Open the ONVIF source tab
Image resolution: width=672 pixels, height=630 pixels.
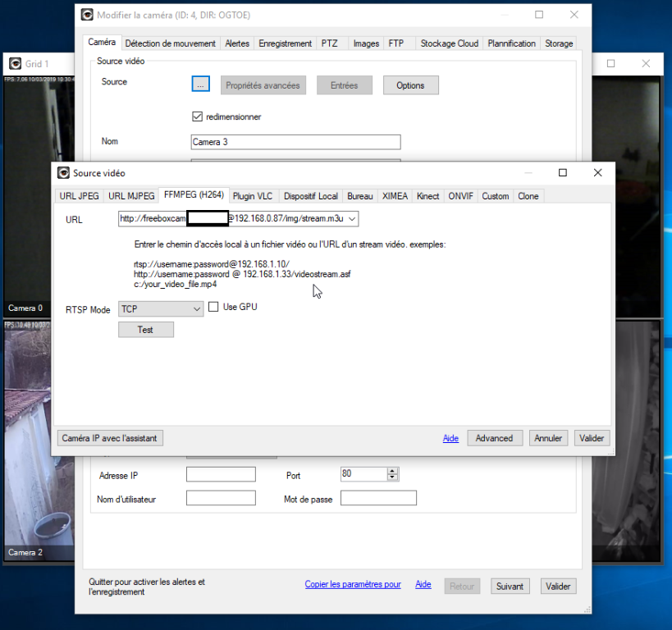tap(460, 196)
